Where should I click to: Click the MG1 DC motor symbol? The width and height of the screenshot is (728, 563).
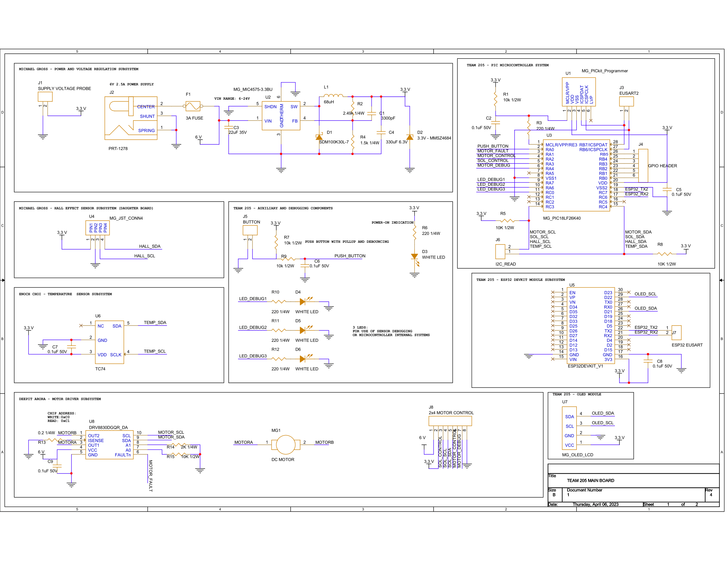(x=286, y=444)
